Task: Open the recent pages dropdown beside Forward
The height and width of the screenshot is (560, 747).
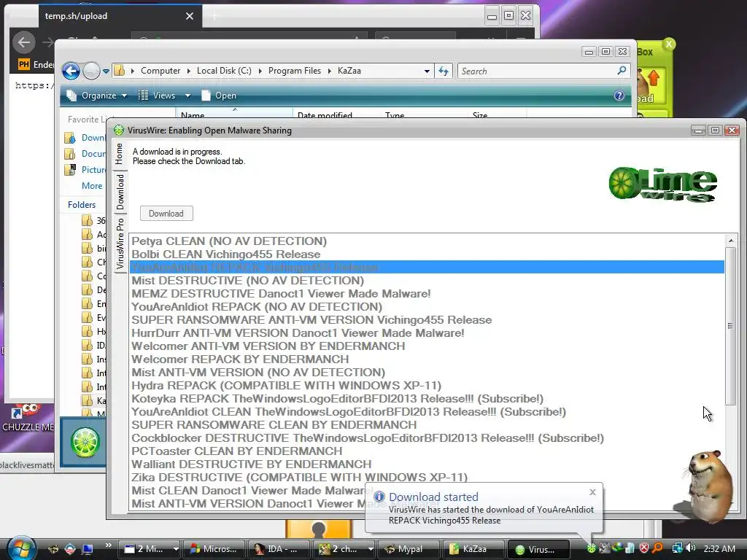Action: coord(106,71)
